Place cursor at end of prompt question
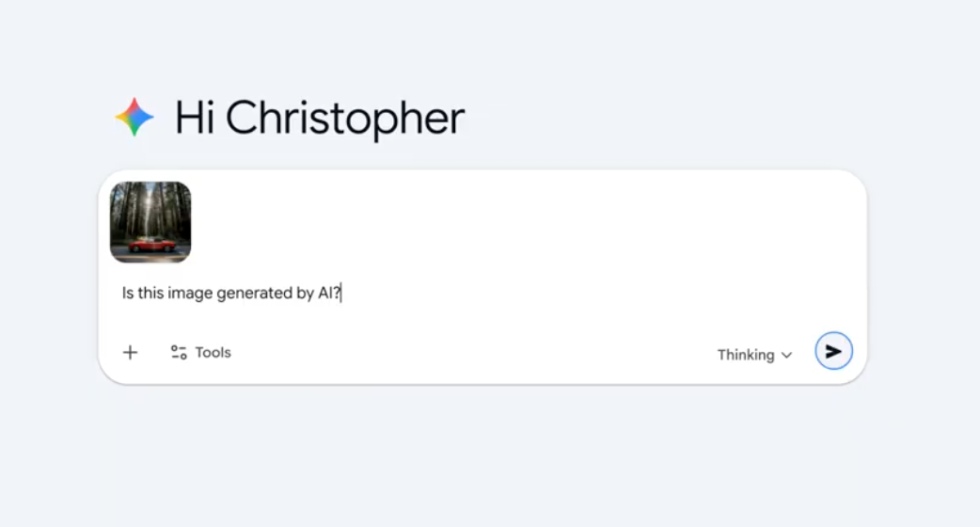Image resolution: width=980 pixels, height=527 pixels. [342, 294]
